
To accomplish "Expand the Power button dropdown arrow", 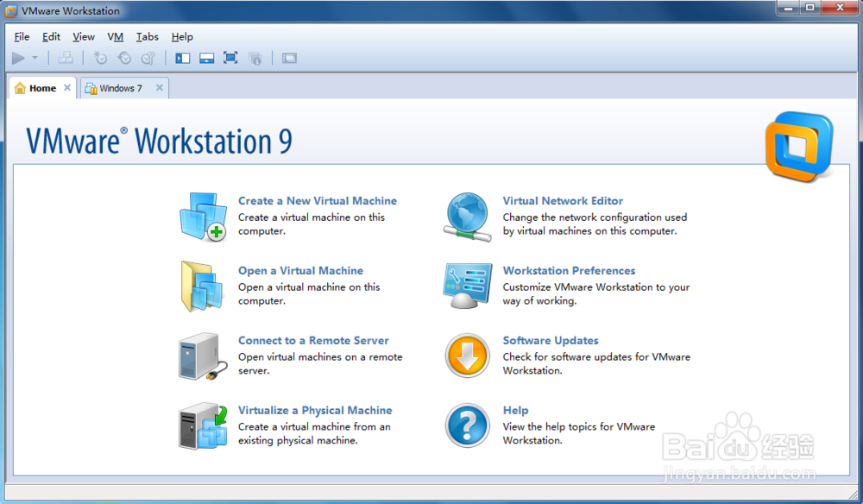I will click(36, 58).
